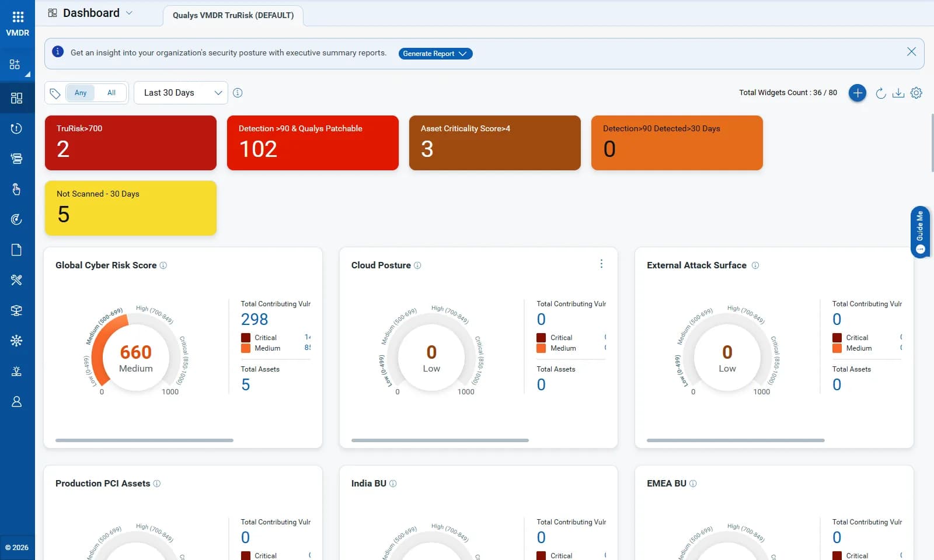Open the crossed-tools sidebar icon
Image resolution: width=934 pixels, height=560 pixels.
click(16, 280)
